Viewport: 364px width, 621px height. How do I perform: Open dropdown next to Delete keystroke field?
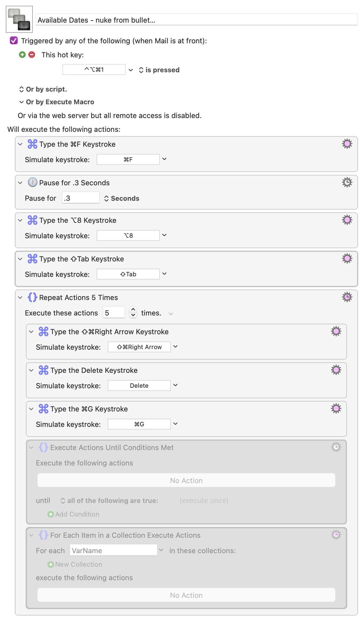pos(175,385)
